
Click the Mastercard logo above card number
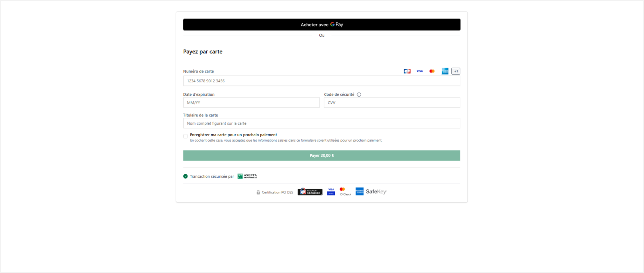(432, 71)
